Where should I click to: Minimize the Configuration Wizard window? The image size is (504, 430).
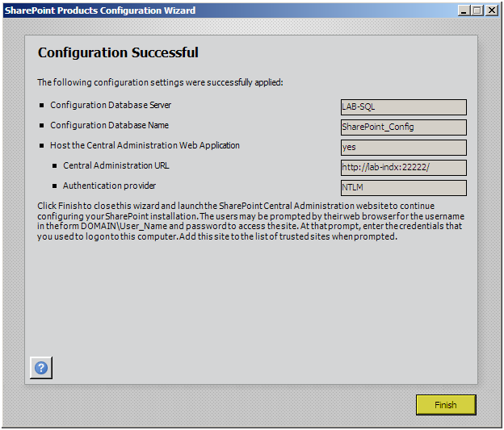pos(464,10)
